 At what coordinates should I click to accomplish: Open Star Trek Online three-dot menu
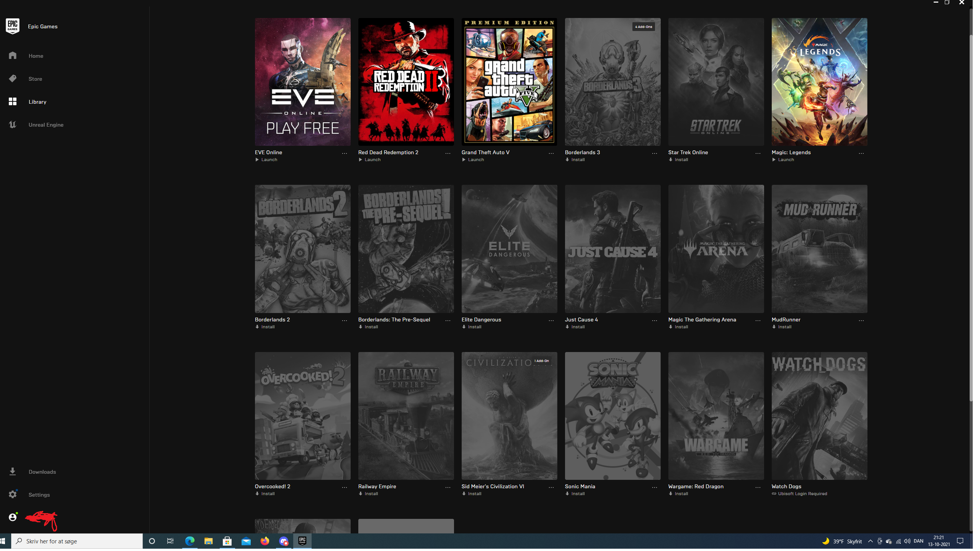click(758, 153)
